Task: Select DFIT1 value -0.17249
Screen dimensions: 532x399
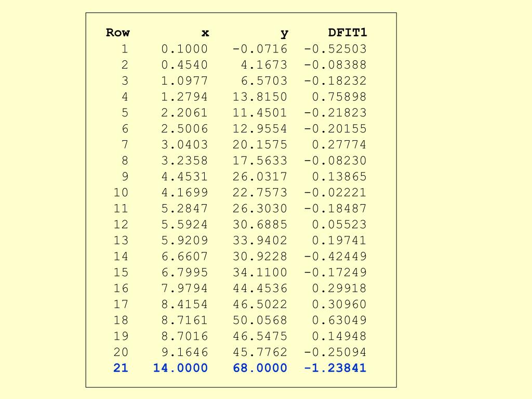Action: [x=335, y=272]
